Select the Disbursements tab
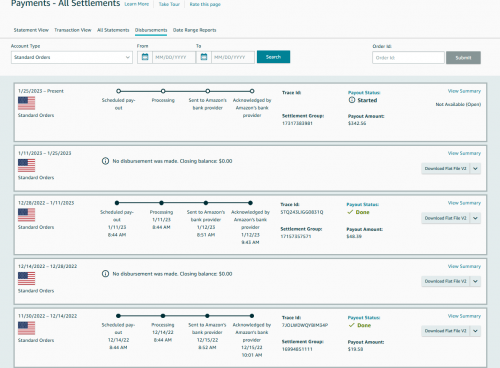This screenshot has width=500, height=368. [151, 30]
